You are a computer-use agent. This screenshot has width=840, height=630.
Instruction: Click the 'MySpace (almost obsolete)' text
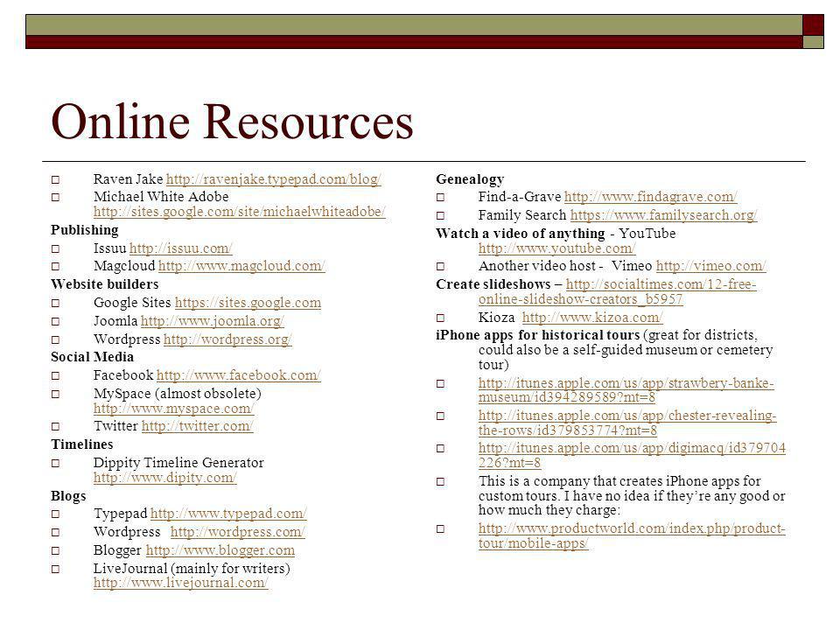click(x=178, y=394)
